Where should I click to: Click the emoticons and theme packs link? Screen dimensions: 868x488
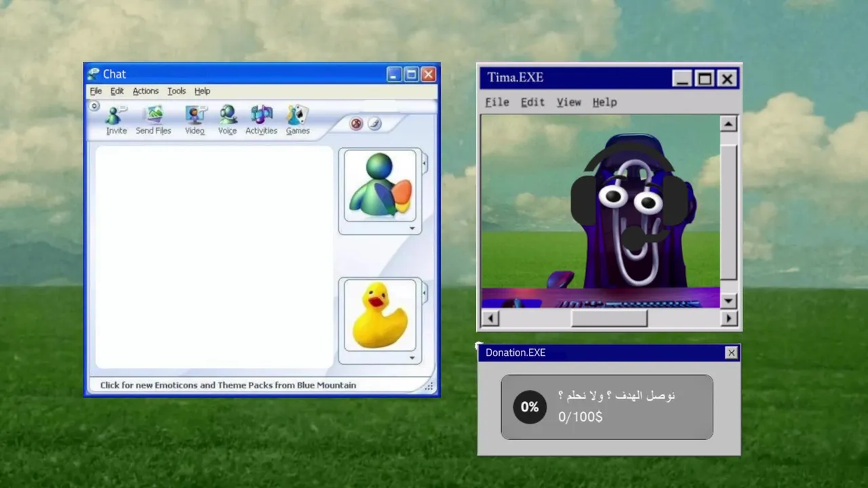228,385
